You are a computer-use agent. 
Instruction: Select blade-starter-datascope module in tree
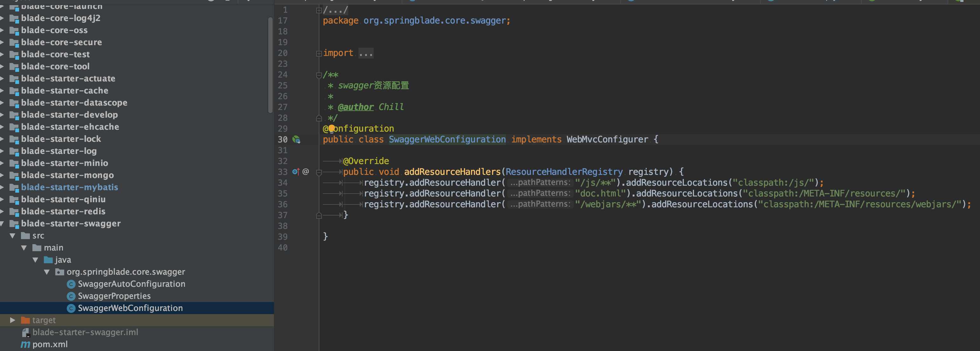74,103
